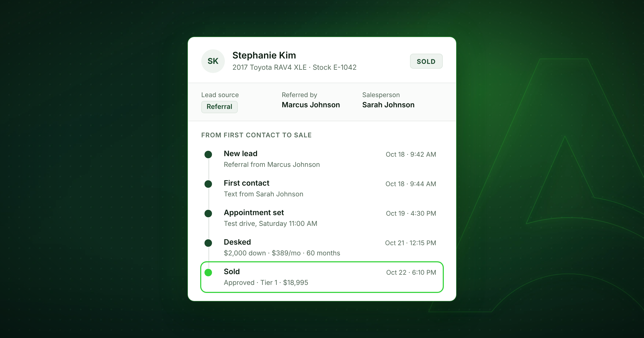
Task: Select the Desked event title
Action: click(x=237, y=242)
